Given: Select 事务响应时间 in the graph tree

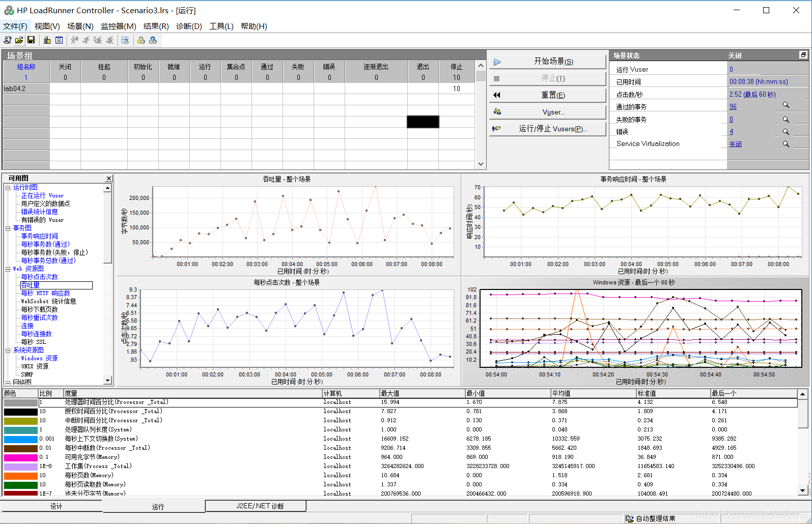Looking at the screenshot, I should coord(39,237).
